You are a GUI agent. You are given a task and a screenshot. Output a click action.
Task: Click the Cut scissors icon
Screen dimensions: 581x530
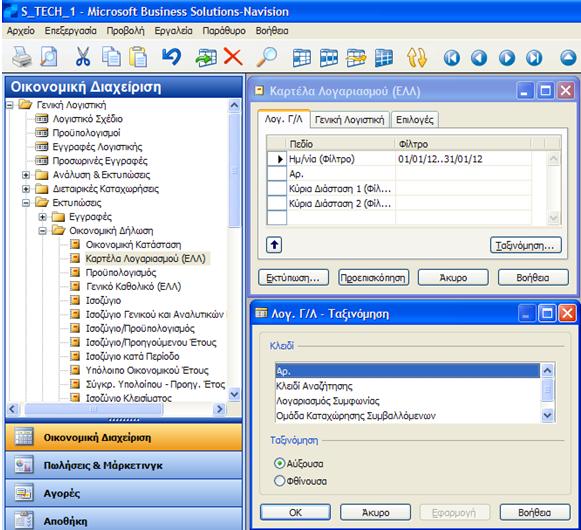(82, 57)
